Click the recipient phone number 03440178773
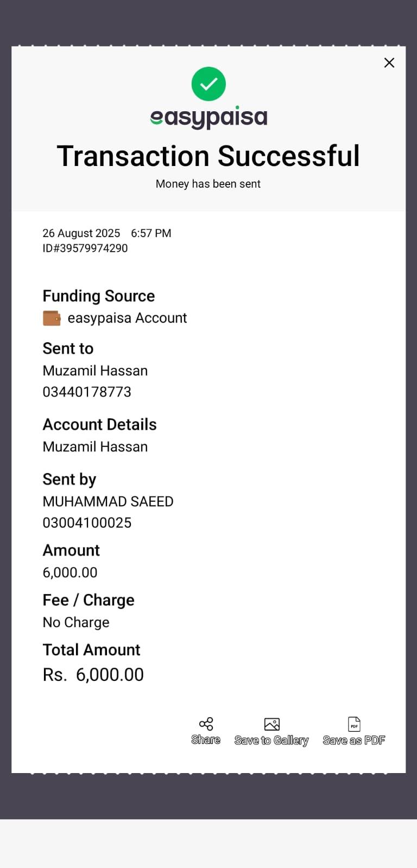The height and width of the screenshot is (868, 417). pyautogui.click(x=87, y=392)
